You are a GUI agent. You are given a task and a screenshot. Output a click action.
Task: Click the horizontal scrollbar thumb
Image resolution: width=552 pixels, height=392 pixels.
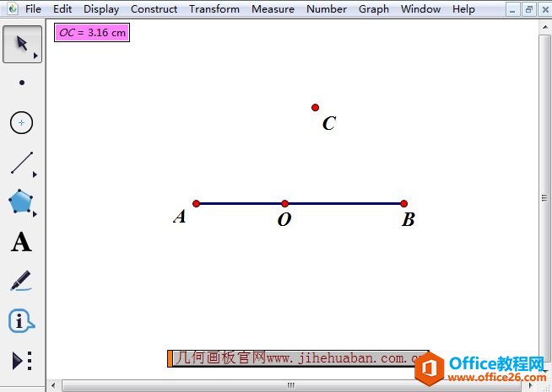(x=291, y=385)
